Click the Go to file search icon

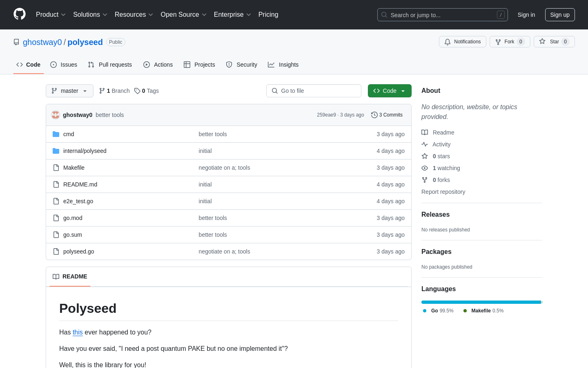pyautogui.click(x=275, y=91)
